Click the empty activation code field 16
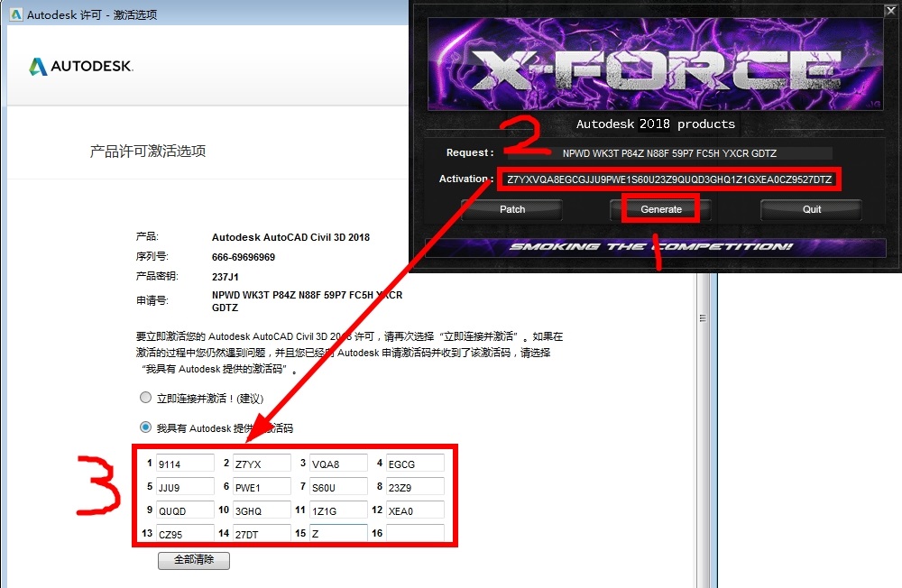Viewport: 902px width, 588px height. click(415, 533)
